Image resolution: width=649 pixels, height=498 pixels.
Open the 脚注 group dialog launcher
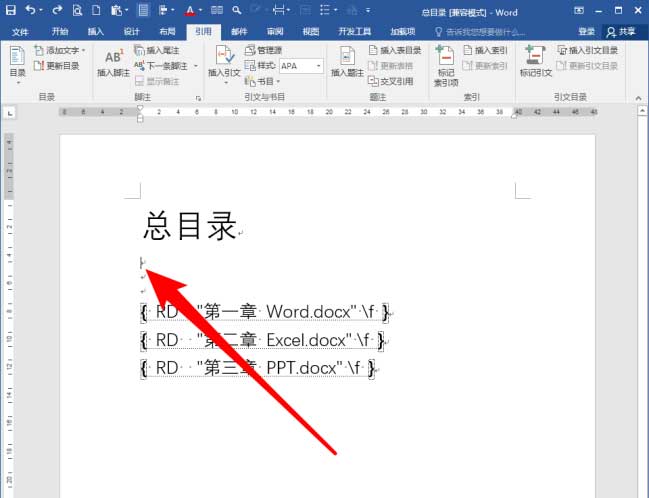199,98
